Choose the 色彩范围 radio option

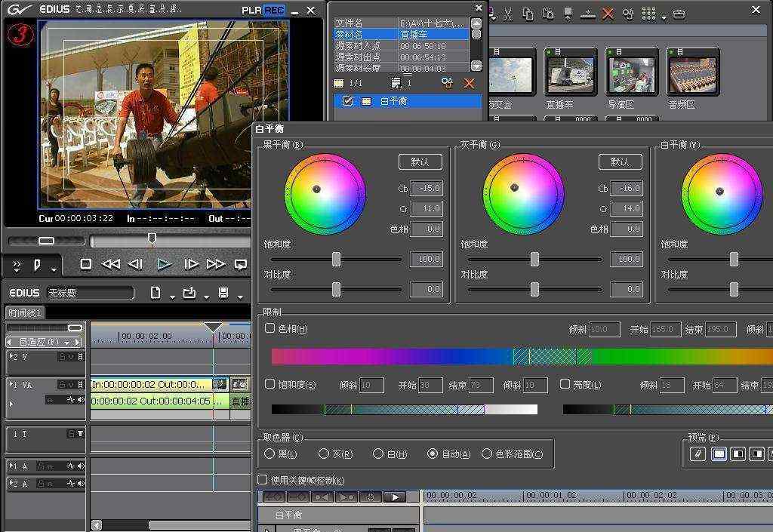click(x=487, y=454)
